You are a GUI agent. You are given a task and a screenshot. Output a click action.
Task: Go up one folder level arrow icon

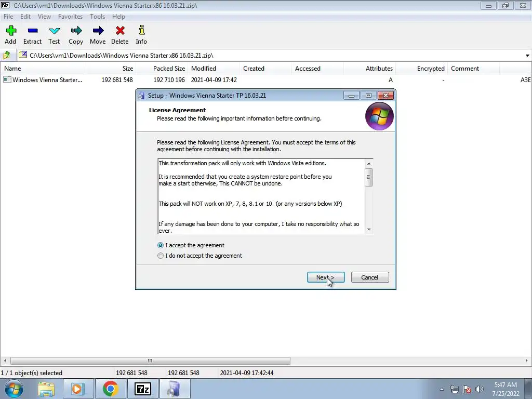click(x=6, y=55)
